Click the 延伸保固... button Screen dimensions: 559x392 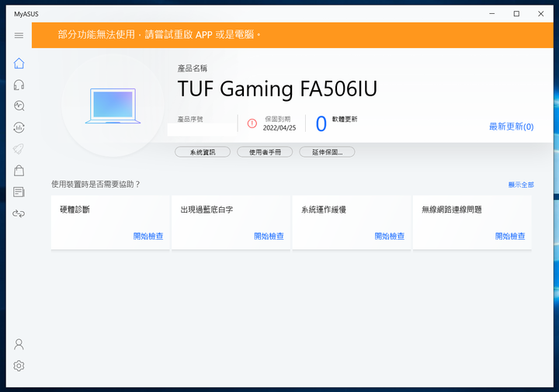coord(327,152)
